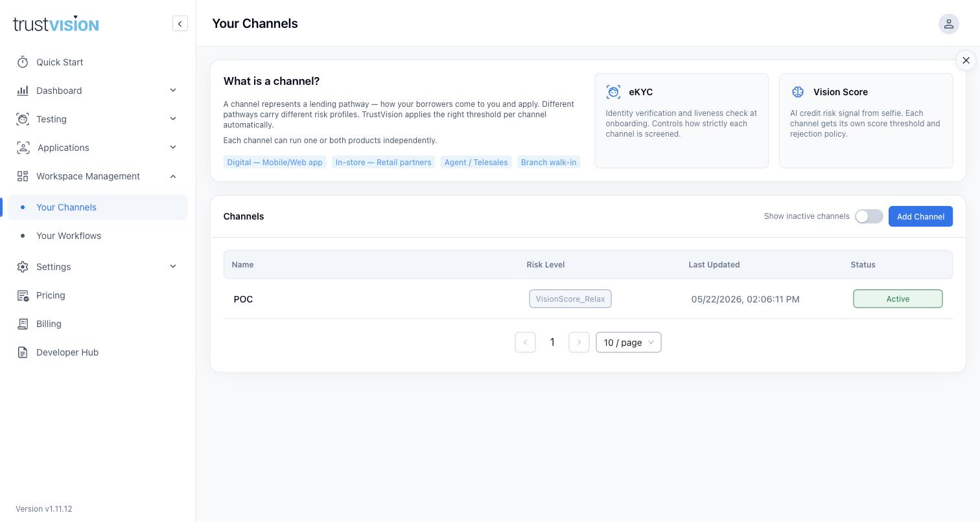The height and width of the screenshot is (522, 980).
Task: Go to previous page of channels
Action: [x=525, y=343]
